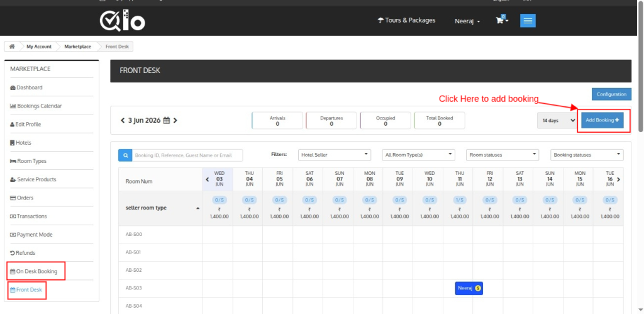Open Hotels in the sidebar

coord(21,143)
